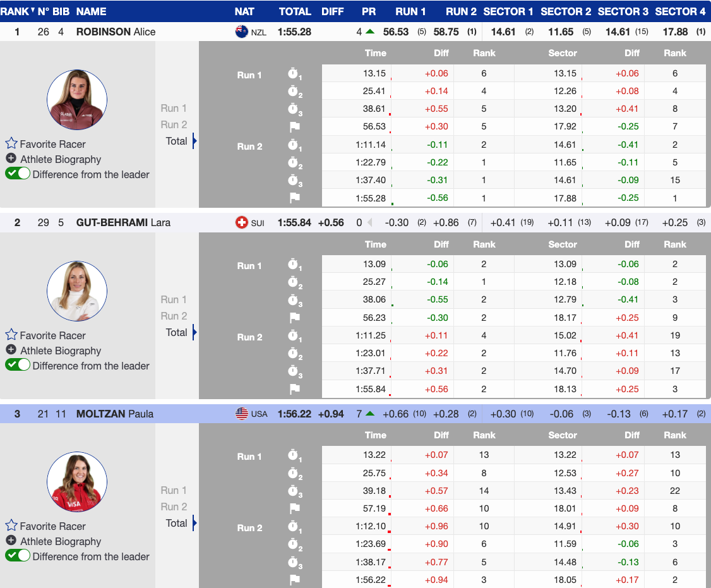Image resolution: width=711 pixels, height=588 pixels.
Task: Click the star icon for Paula Moltzan's Favorite Racer
Action: point(11,525)
